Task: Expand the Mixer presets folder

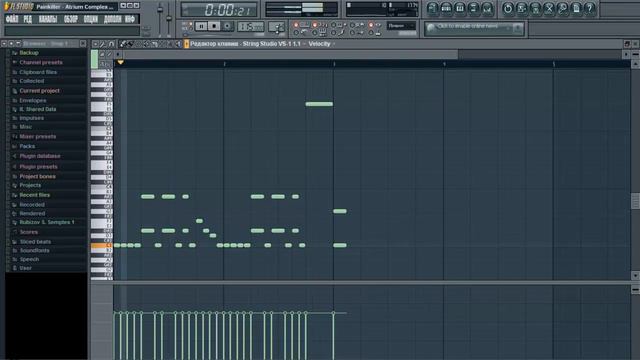Action: click(x=38, y=137)
